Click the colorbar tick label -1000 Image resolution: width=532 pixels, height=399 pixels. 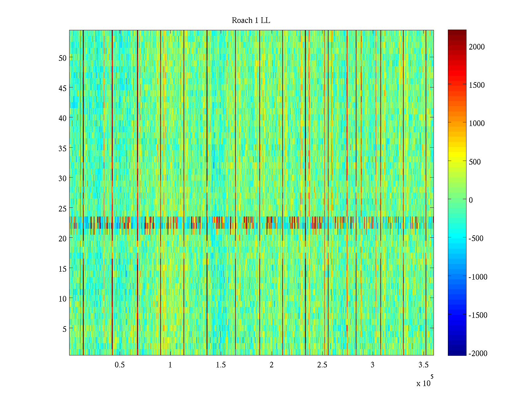click(x=478, y=277)
